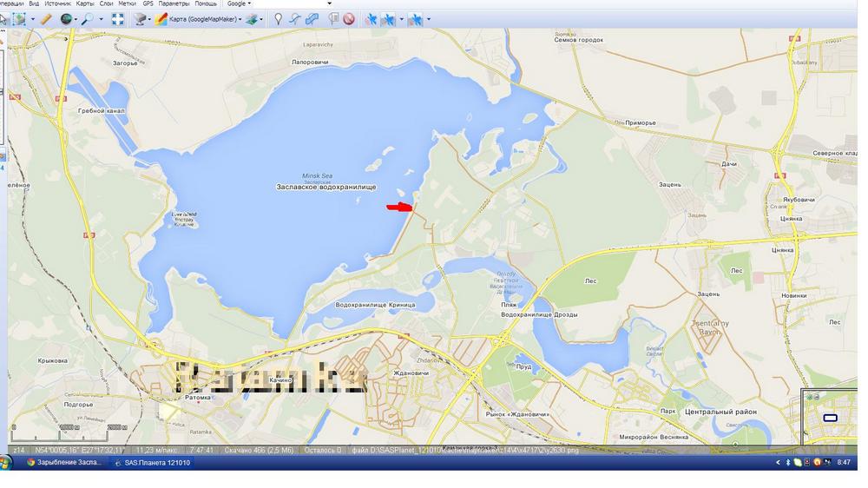
Task: Toggle full screen map view icon
Action: (118, 18)
